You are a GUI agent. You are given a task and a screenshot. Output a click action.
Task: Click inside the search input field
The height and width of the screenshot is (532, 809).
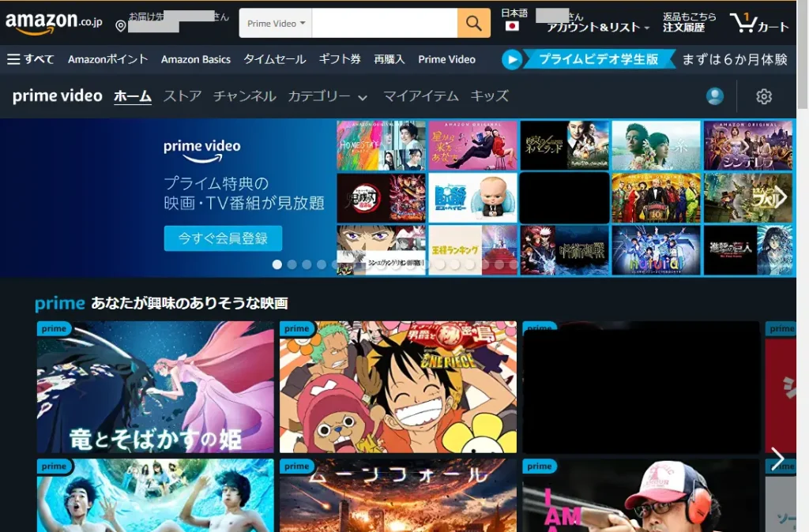click(385, 23)
